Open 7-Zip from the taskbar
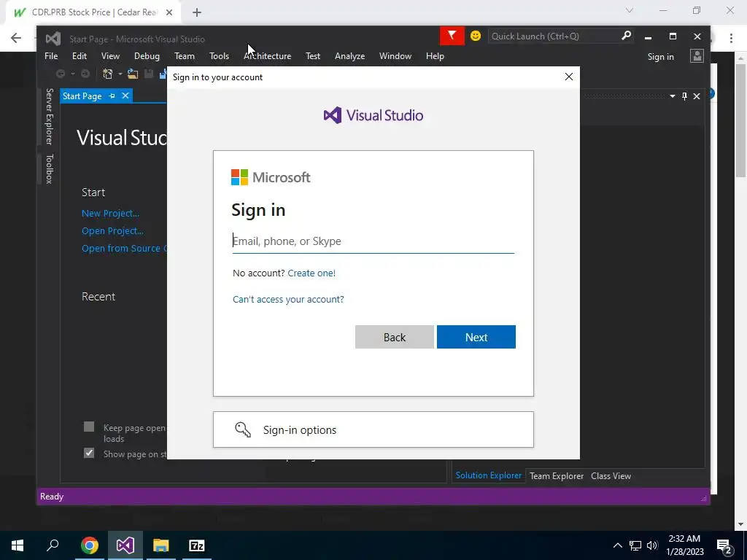The height and width of the screenshot is (560, 747). pos(197,545)
